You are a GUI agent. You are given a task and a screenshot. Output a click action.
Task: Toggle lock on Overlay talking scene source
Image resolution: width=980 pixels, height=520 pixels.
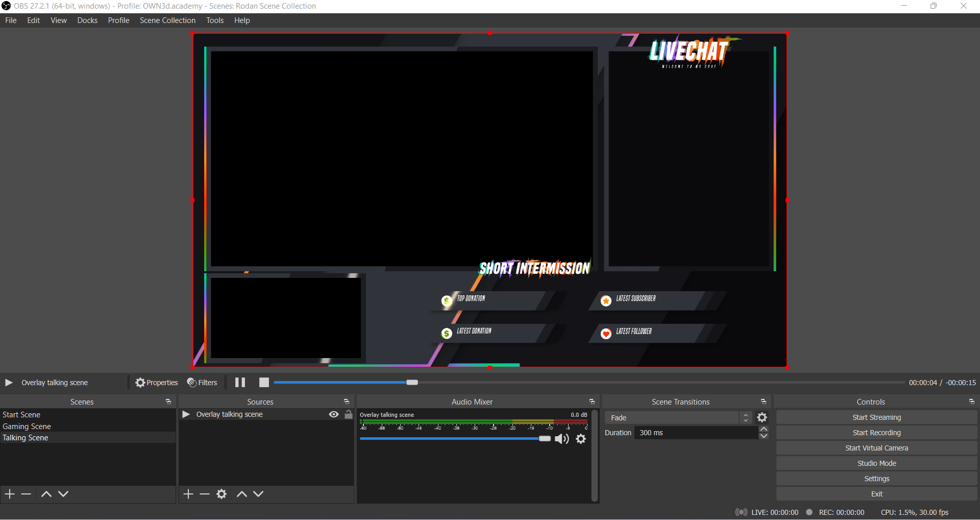[x=349, y=414]
